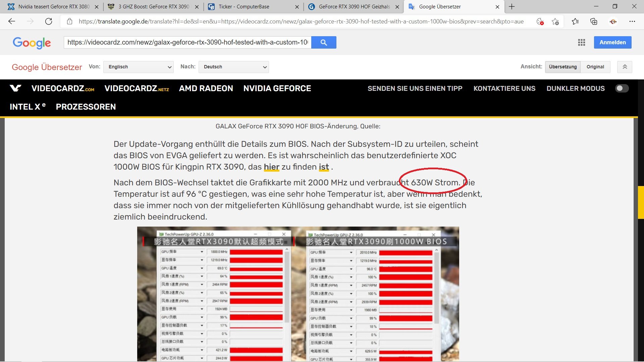
Task: Open a new browser tab plus icon
Action: pyautogui.click(x=512, y=7)
